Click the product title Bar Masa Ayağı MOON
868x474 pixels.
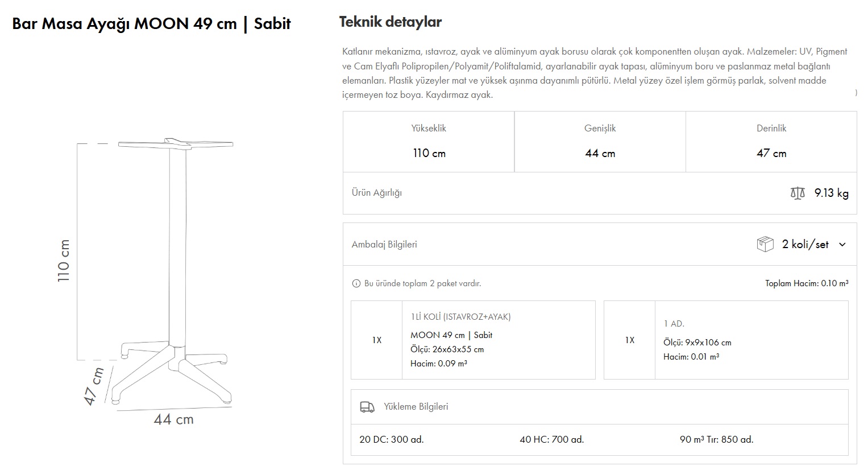click(x=152, y=23)
